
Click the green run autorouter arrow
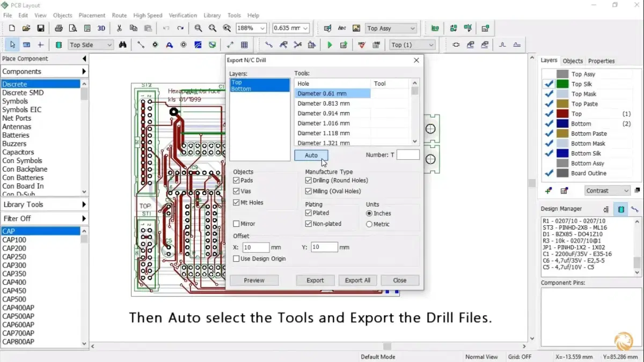(330, 45)
